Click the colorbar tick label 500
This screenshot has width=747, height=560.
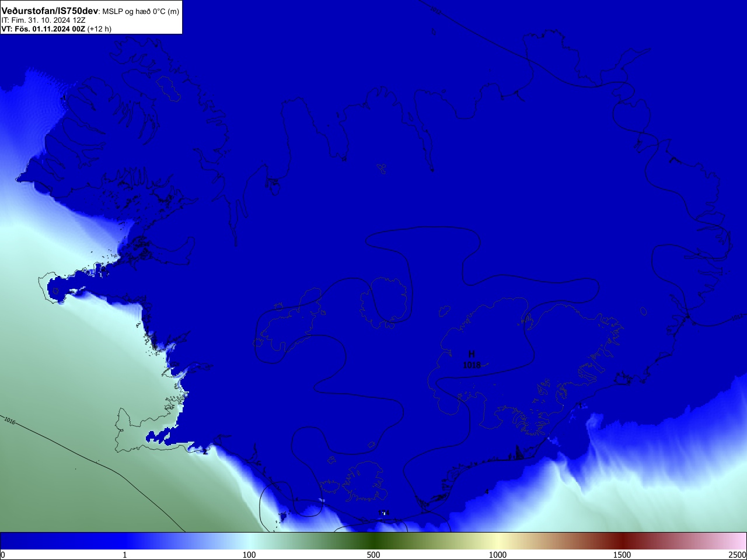pos(373,555)
